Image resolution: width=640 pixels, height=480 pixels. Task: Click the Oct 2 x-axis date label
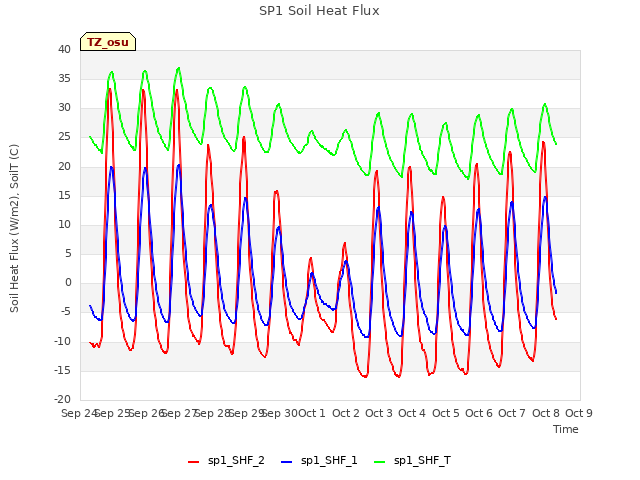346,413
